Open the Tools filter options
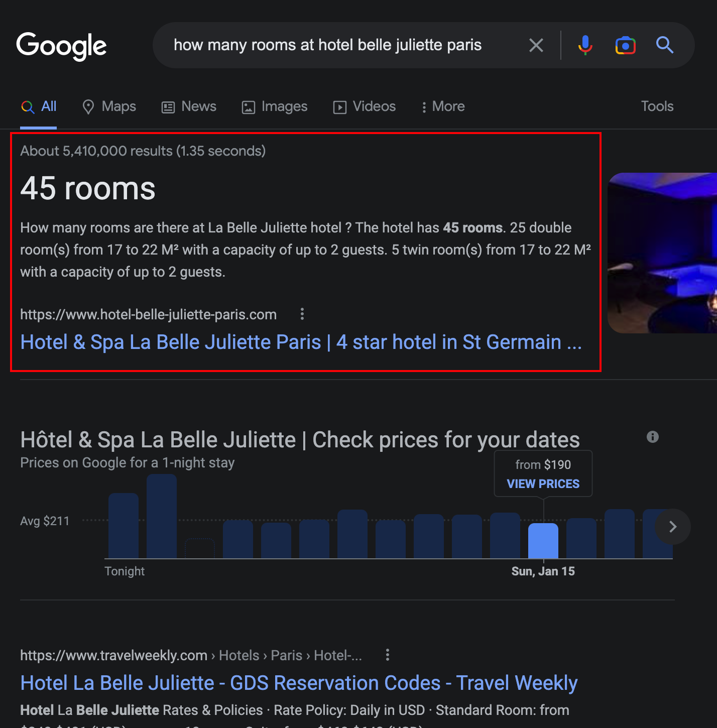This screenshot has width=717, height=728. click(x=657, y=106)
